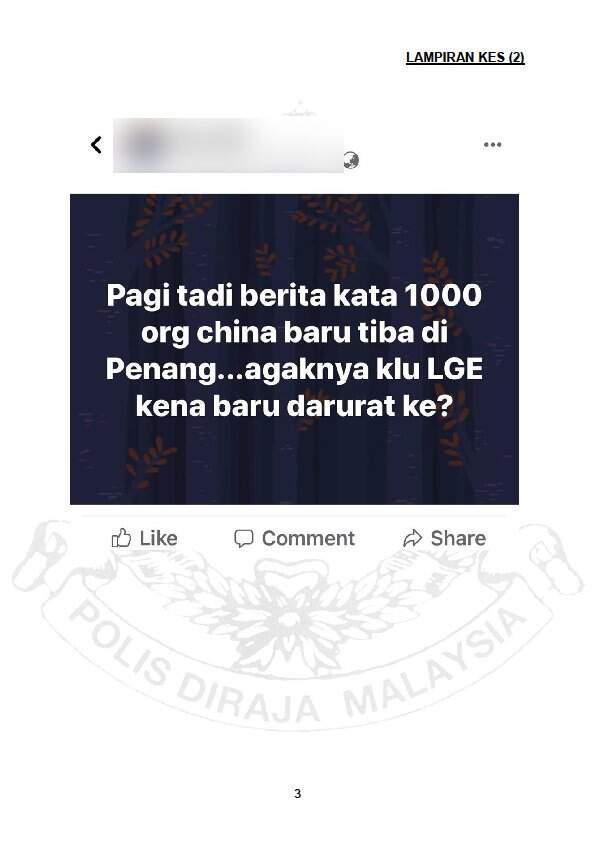Click the speech bubble Comment icon
The image size is (595, 842).
click(x=243, y=538)
